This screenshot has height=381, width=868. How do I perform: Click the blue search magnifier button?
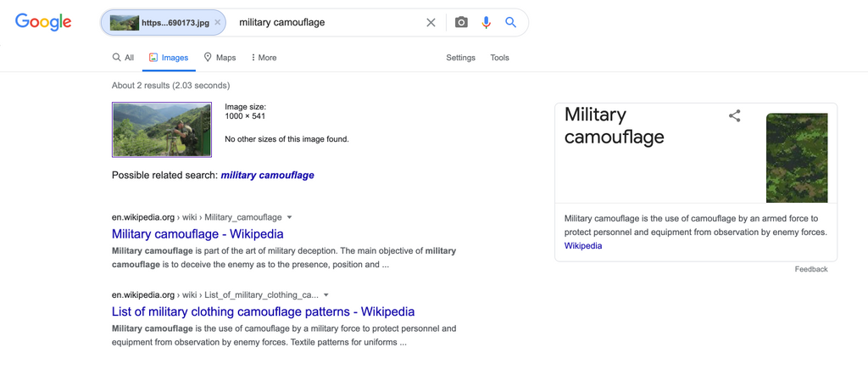tap(510, 23)
